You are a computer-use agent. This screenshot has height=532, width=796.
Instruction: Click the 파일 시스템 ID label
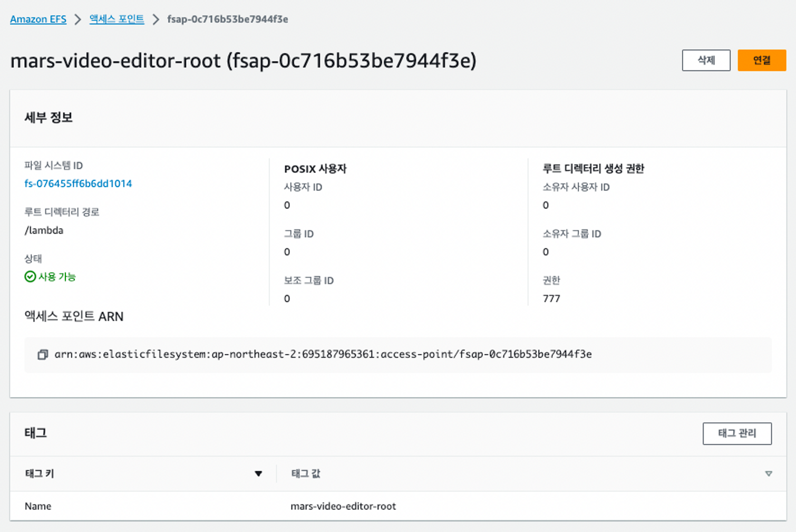pos(53,166)
